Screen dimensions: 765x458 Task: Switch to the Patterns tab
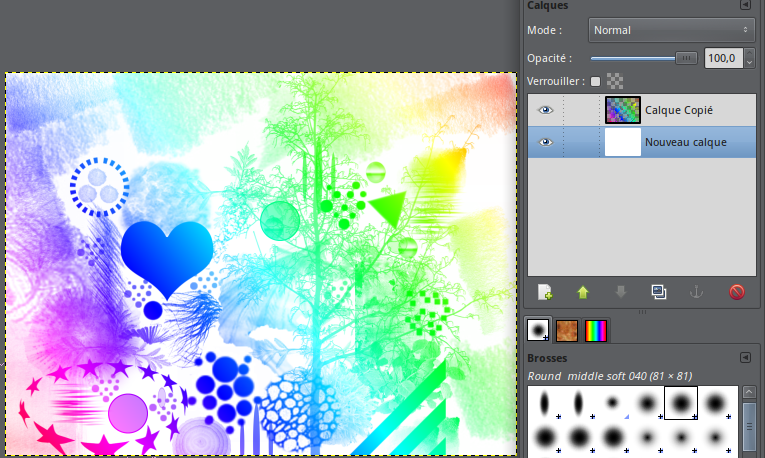[567, 330]
